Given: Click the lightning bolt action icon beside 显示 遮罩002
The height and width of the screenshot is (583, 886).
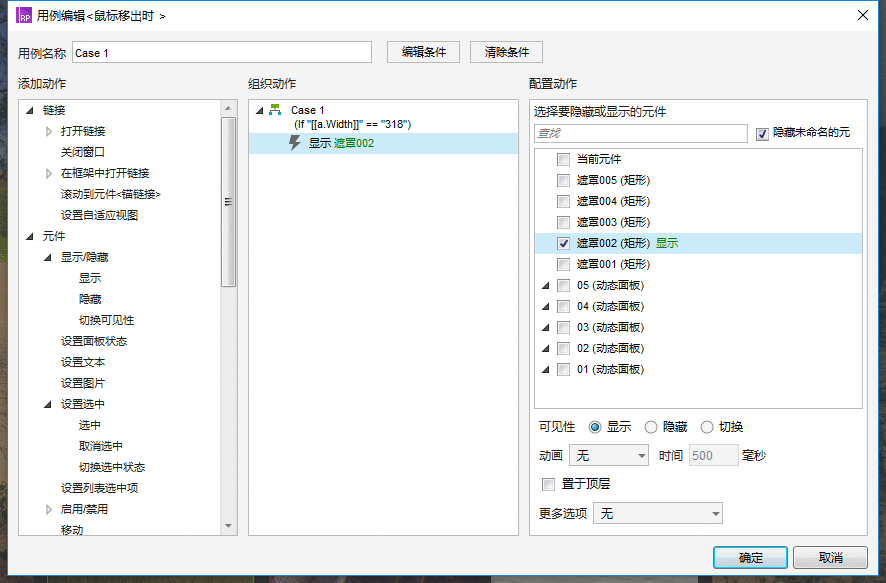Looking at the screenshot, I should coord(294,142).
